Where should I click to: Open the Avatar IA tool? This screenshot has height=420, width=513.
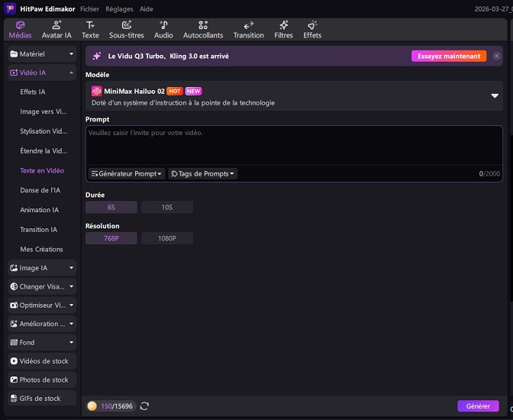pyautogui.click(x=57, y=30)
